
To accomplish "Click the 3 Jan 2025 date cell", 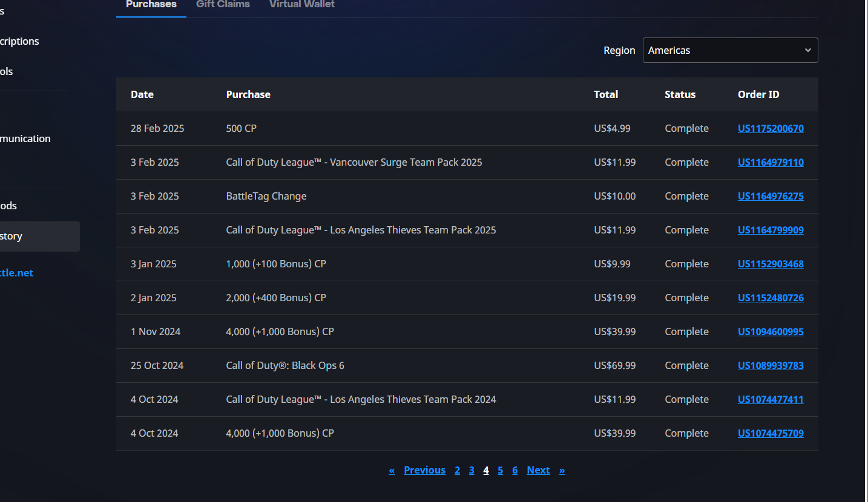I will tap(154, 264).
